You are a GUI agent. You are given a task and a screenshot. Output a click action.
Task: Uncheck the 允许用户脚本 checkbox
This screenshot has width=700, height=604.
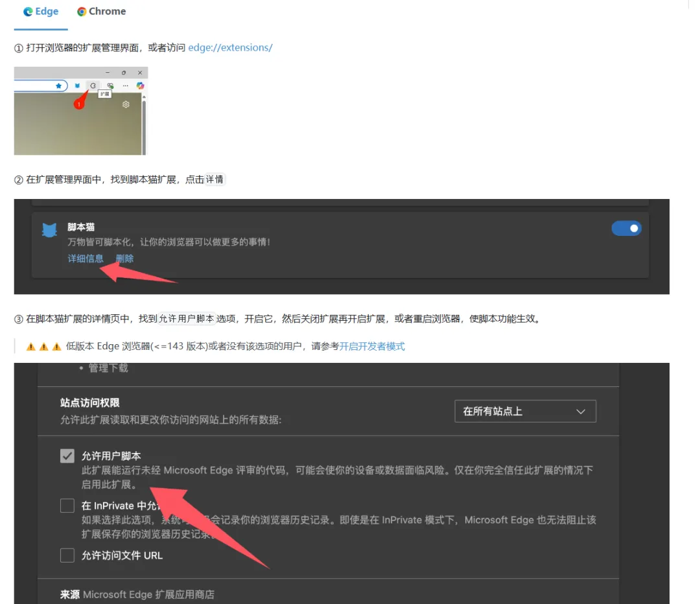pyautogui.click(x=67, y=456)
